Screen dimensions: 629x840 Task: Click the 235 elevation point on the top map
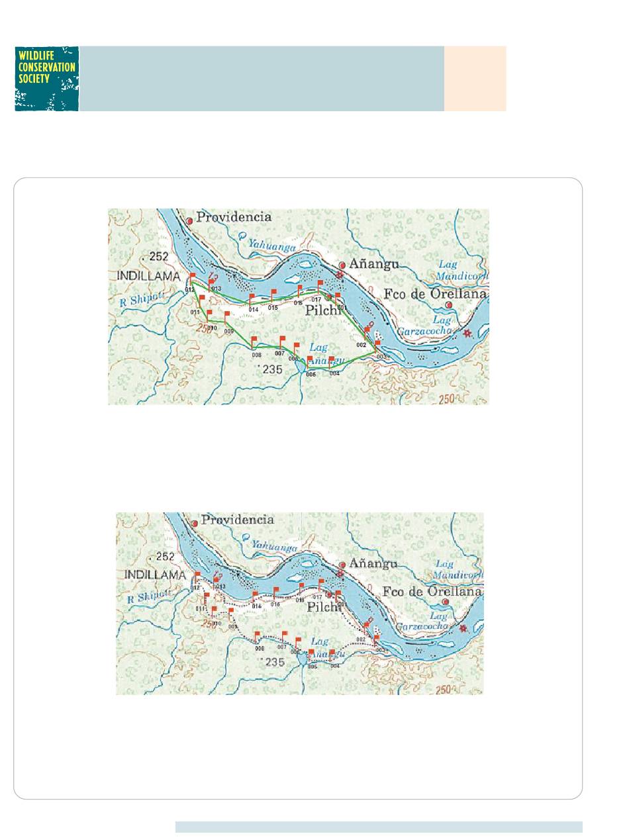pyautogui.click(x=272, y=370)
